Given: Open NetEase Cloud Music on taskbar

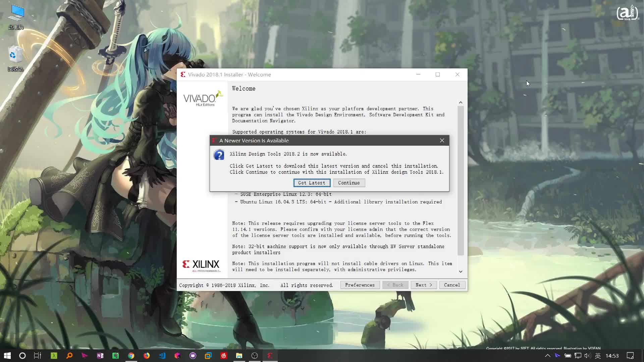Looking at the screenshot, I should click(224, 356).
